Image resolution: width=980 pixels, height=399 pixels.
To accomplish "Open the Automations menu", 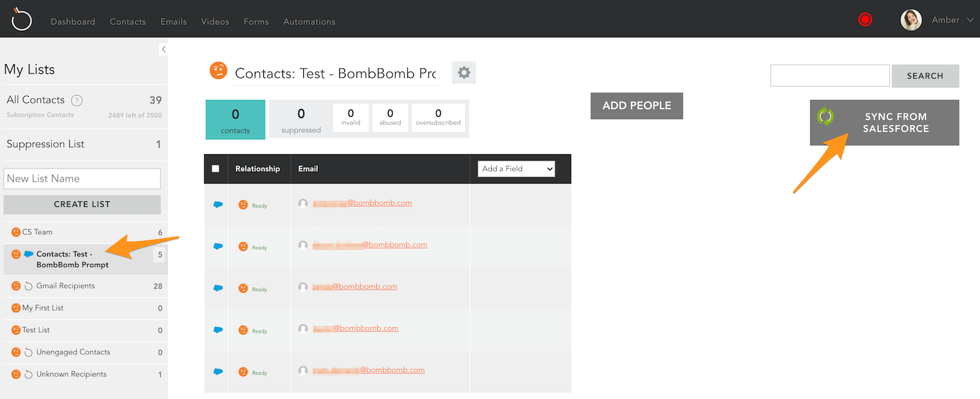I will click(309, 21).
